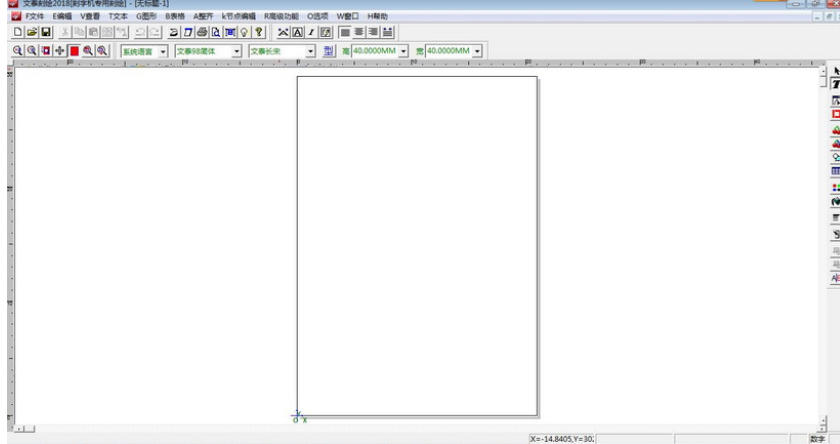This screenshot has width=840, height=444.
Task: Click the first zoom magnifier icon
Action: (x=17, y=51)
